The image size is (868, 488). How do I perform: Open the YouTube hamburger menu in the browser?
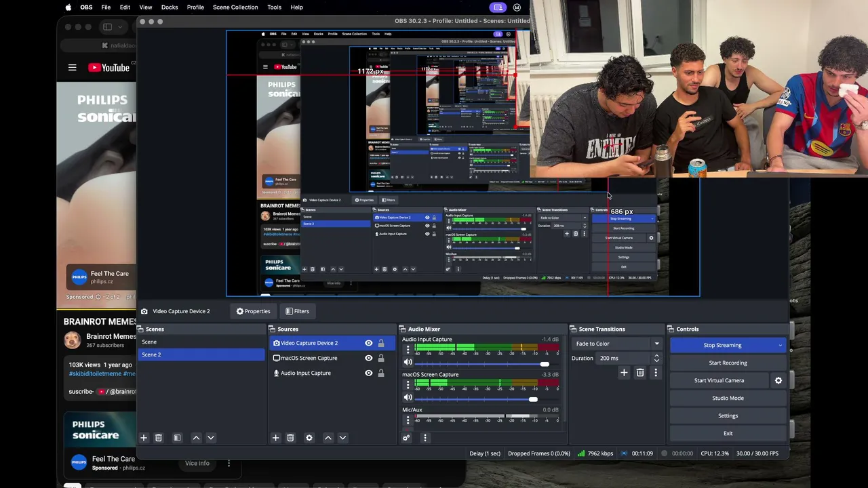72,67
